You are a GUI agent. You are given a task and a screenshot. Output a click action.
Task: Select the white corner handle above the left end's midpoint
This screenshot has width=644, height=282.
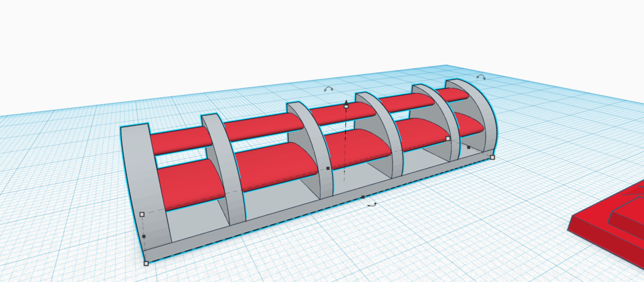[x=142, y=214]
